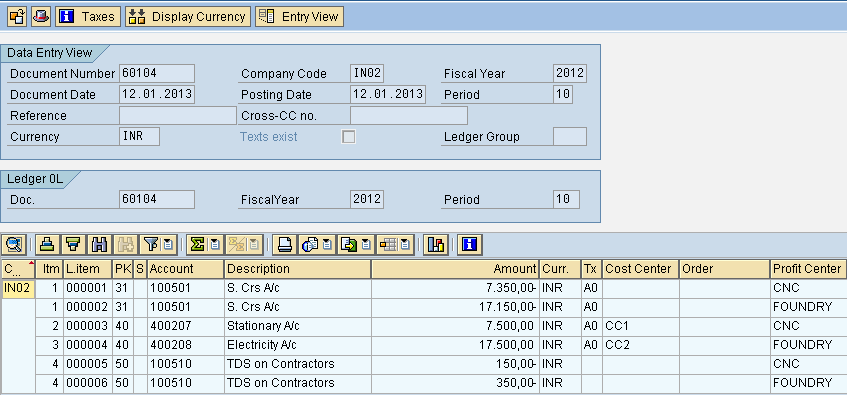Click the Set Filter funnel icon
The width and height of the screenshot is (847, 395).
point(151,245)
